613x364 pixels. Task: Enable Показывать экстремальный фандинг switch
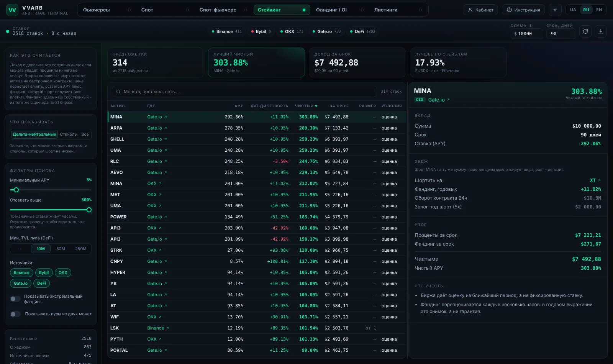pyautogui.click(x=15, y=299)
